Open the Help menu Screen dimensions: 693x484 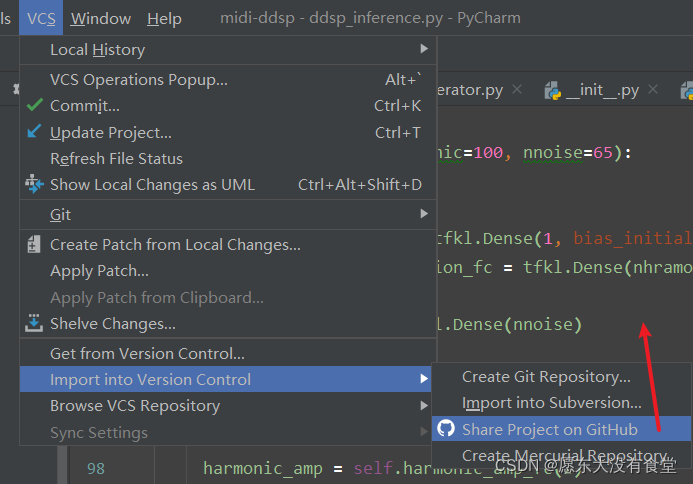coord(164,19)
